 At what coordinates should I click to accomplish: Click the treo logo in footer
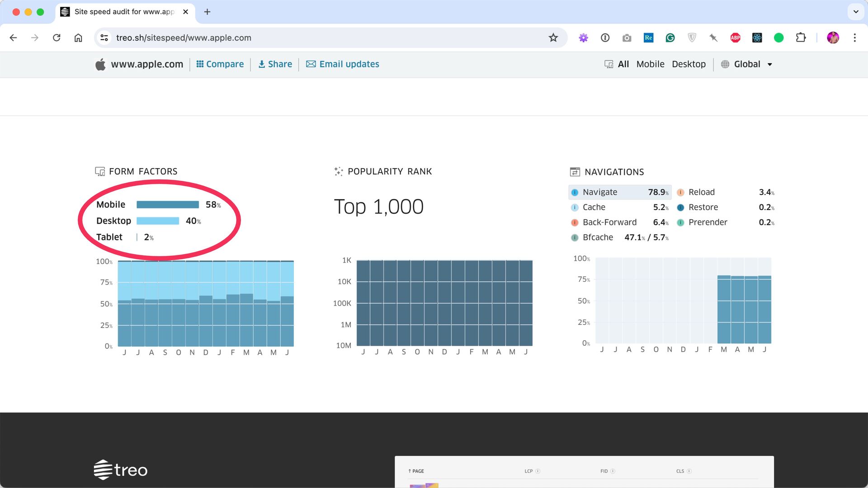pos(120,470)
